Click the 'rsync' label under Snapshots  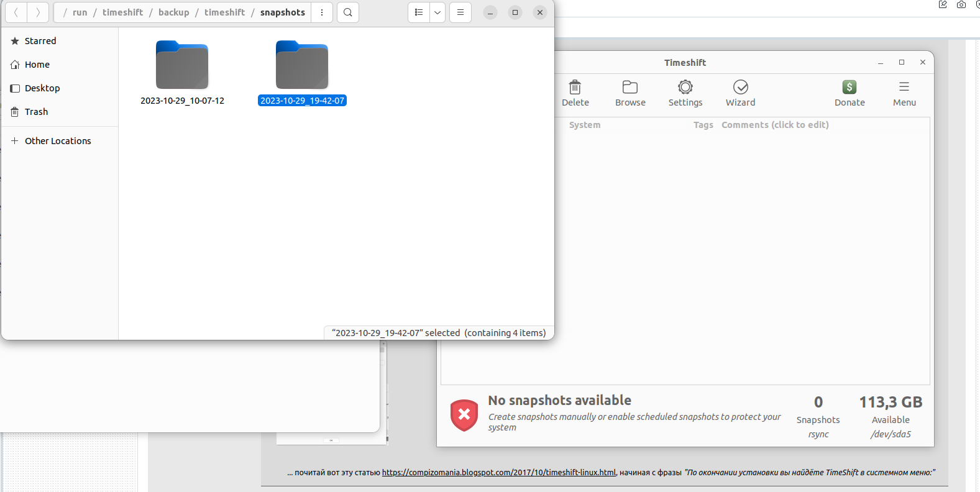818,434
